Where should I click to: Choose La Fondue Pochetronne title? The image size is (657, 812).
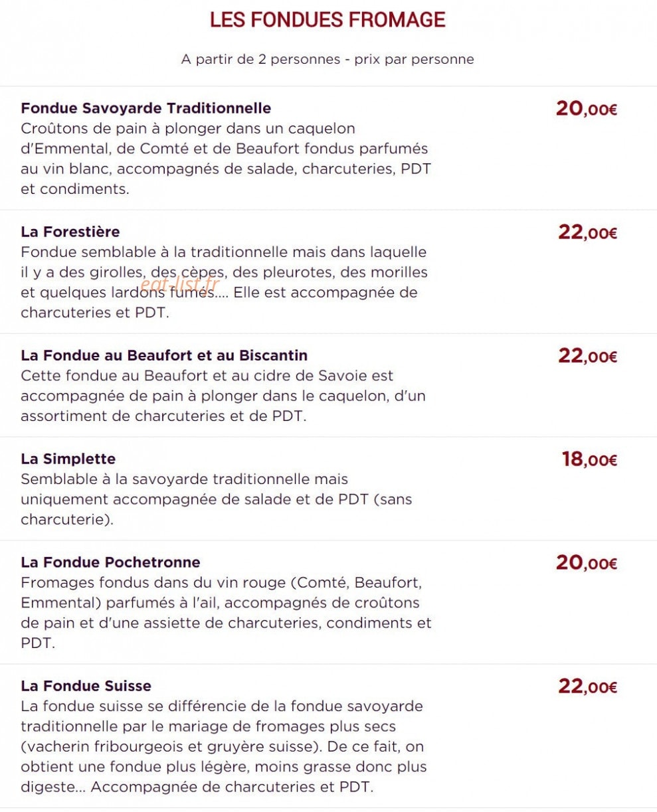110,562
